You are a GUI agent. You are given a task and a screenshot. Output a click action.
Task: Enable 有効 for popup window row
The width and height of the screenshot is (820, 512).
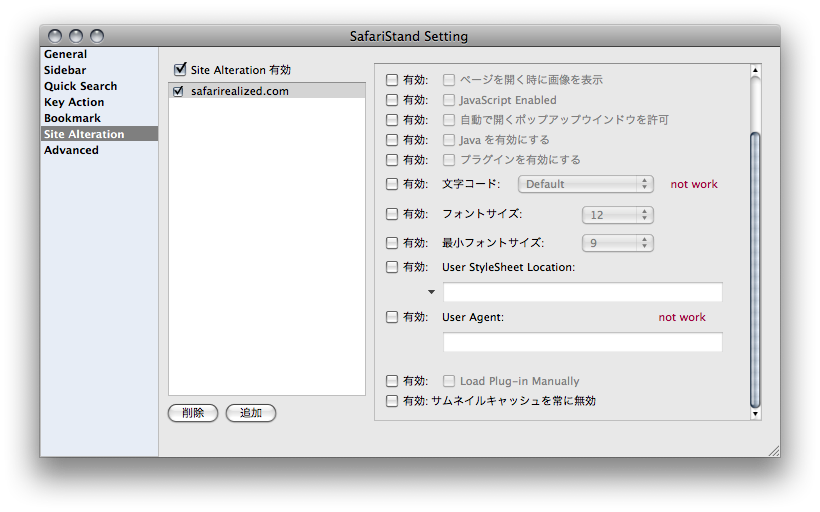tap(392, 120)
